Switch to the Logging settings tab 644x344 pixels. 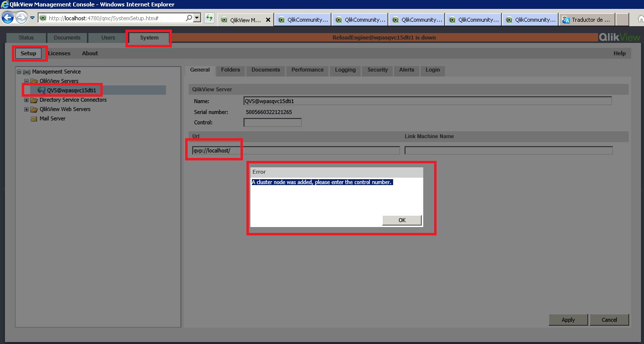coord(345,70)
